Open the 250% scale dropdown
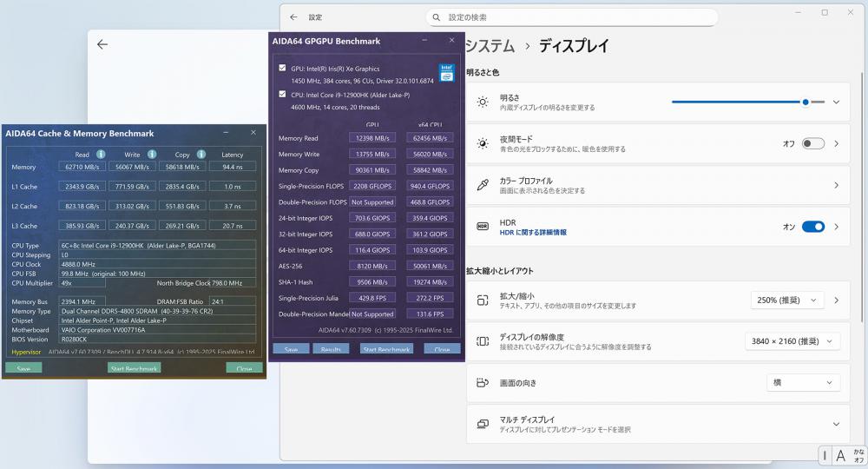Viewport: 868px width, 469px height. point(786,301)
